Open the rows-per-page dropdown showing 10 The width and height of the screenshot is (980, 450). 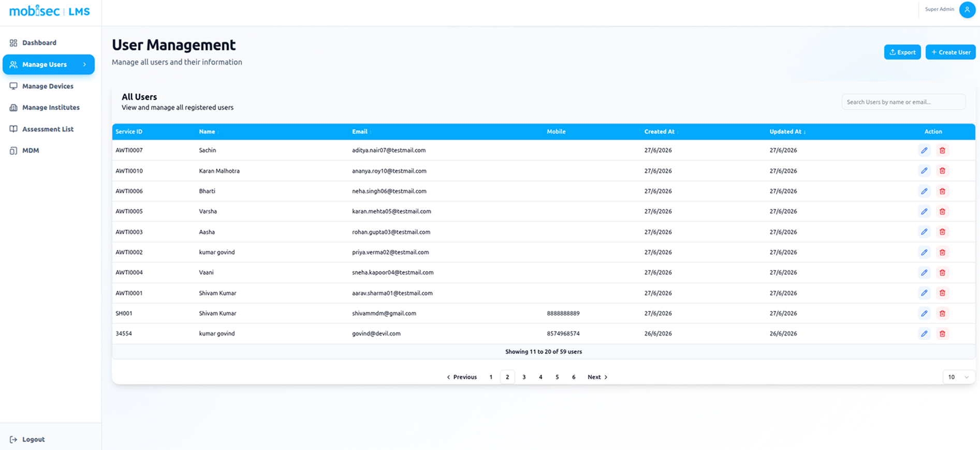point(959,377)
